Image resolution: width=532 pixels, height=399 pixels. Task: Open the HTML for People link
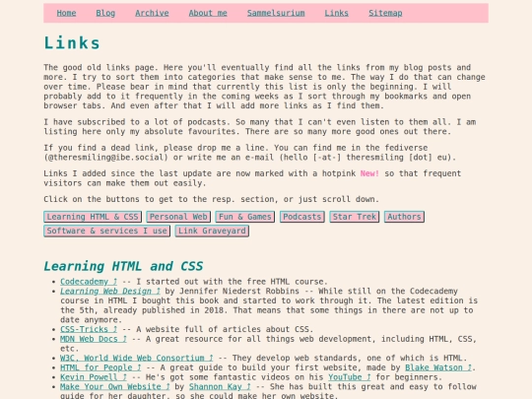tap(100, 367)
